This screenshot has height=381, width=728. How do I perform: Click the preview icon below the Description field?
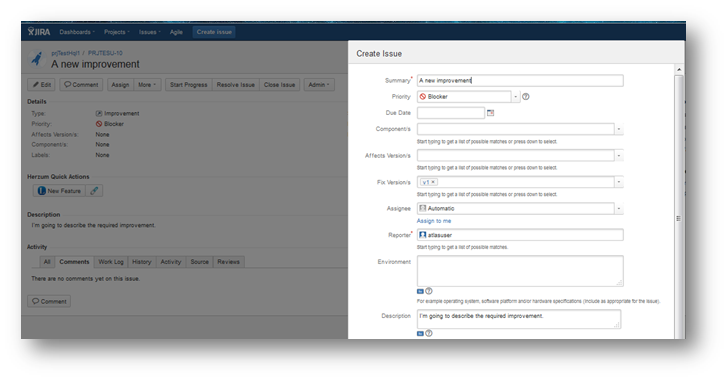coord(420,333)
